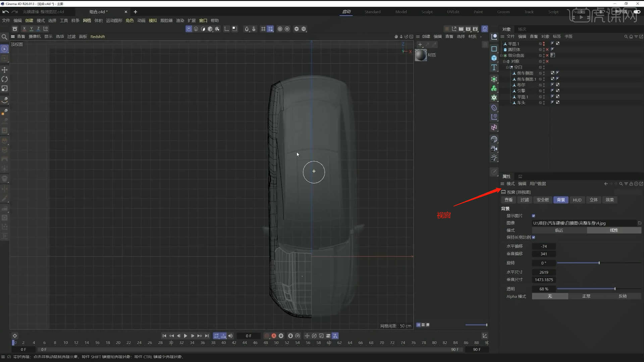Click the points mode icon in top toolbar
This screenshot has height=362, width=644.
pos(189,29)
